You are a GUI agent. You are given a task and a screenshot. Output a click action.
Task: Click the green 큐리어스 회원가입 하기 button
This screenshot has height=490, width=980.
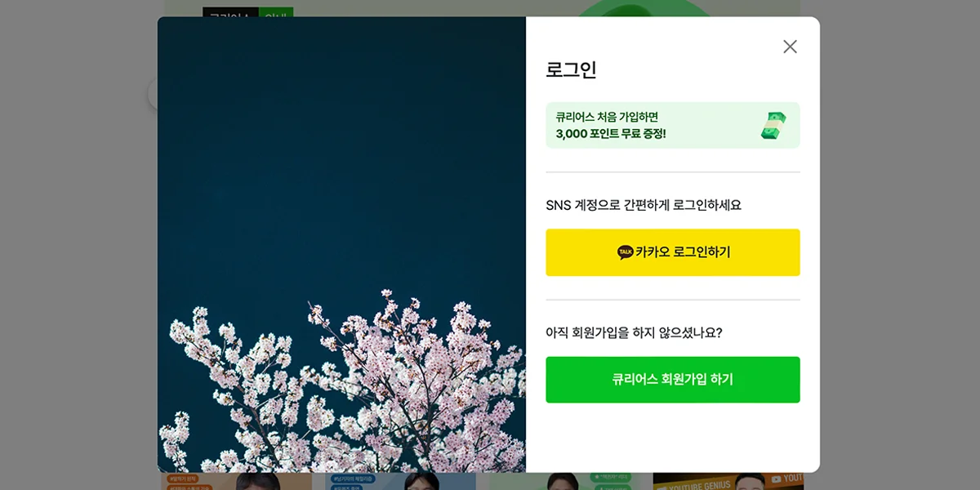[x=673, y=380]
